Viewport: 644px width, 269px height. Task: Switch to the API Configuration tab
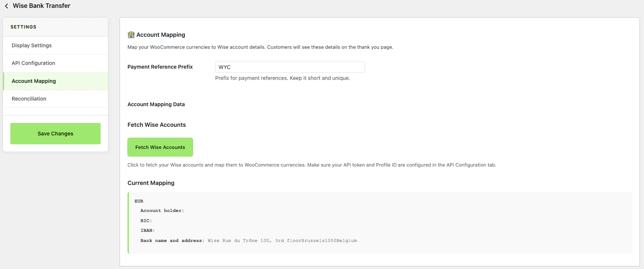pyautogui.click(x=33, y=63)
